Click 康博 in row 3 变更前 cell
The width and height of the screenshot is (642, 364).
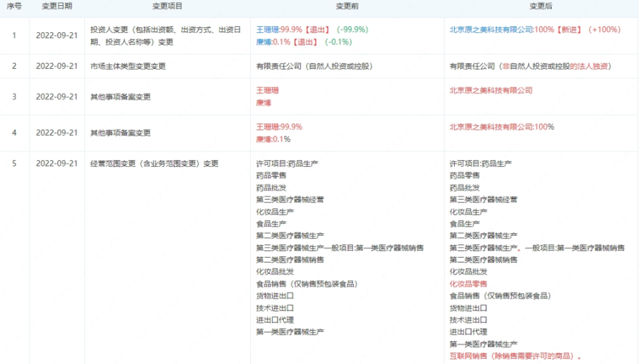(264, 103)
